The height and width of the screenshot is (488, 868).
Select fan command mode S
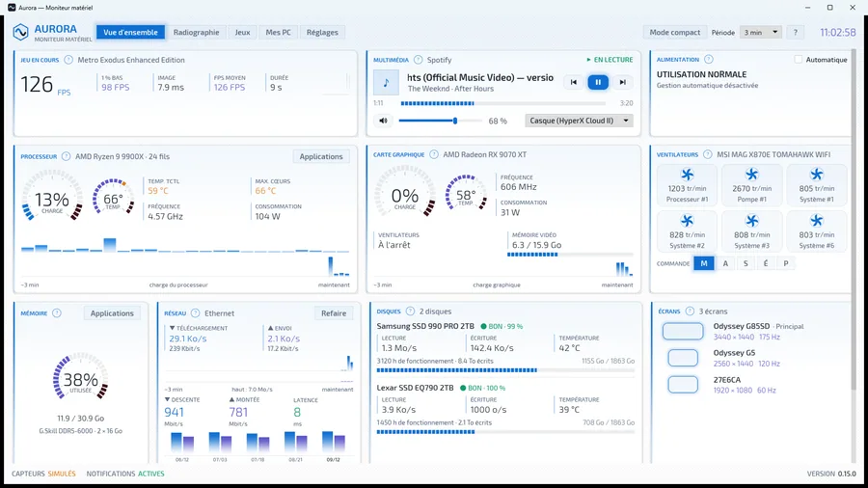(x=746, y=263)
